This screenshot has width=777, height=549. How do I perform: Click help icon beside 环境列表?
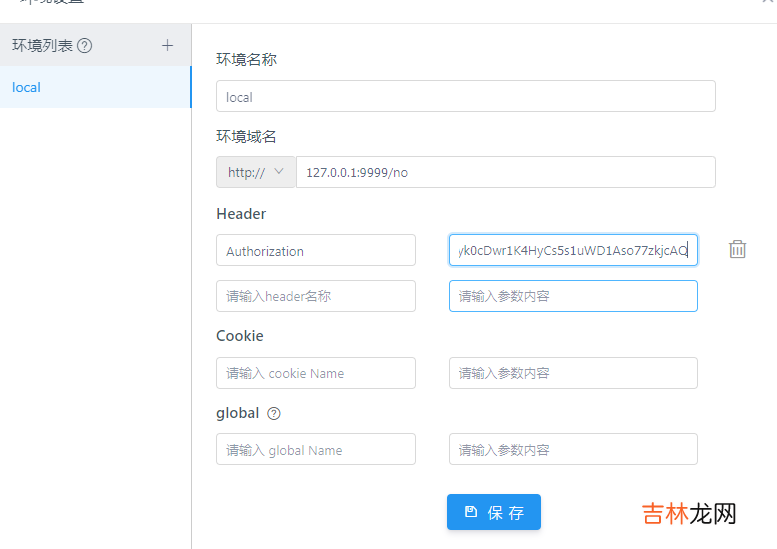[85, 45]
